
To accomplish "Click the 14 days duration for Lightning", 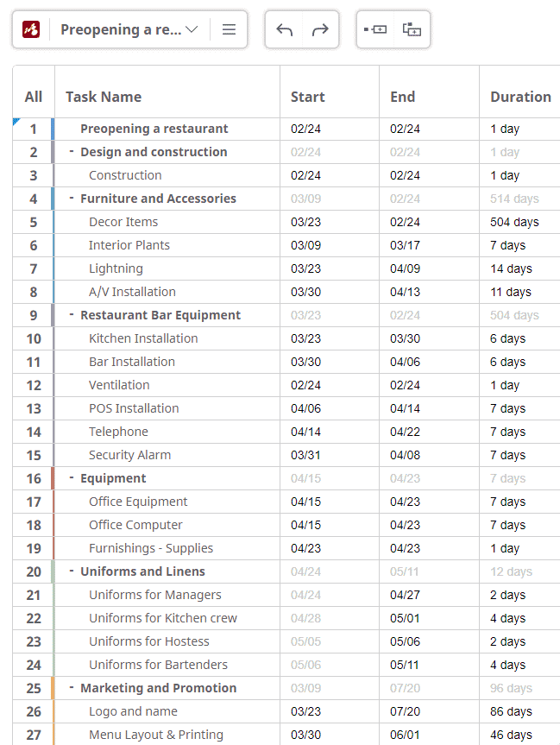I will 511,268.
